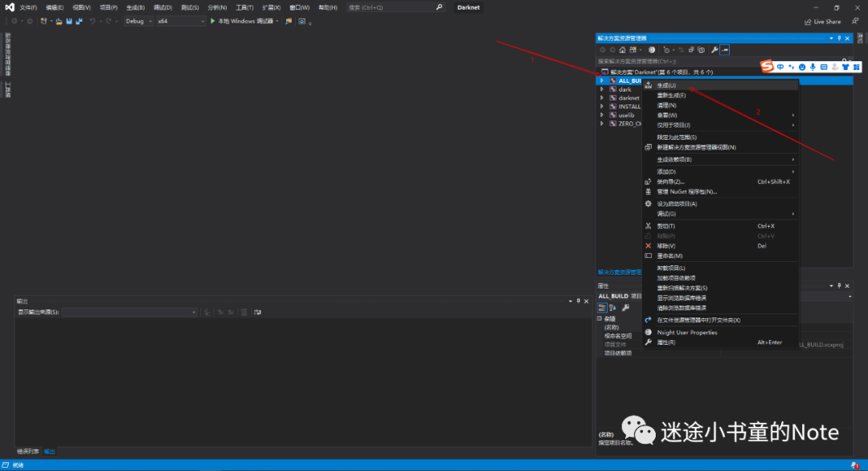This screenshot has height=471, width=868.
Task: Click the Sync with Active Document arrows icon
Action: 682,50
